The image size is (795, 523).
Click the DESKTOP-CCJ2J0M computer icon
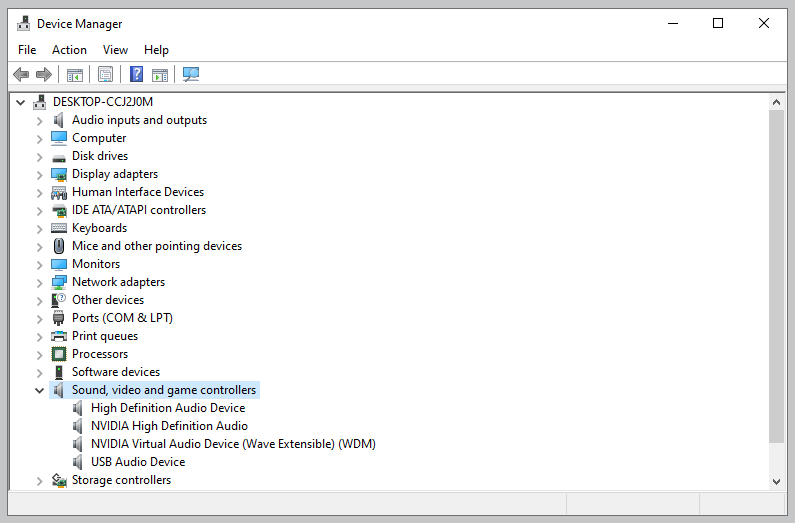pos(40,102)
